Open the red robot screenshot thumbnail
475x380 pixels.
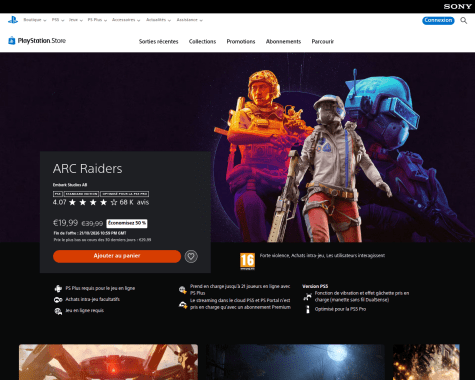(108, 362)
